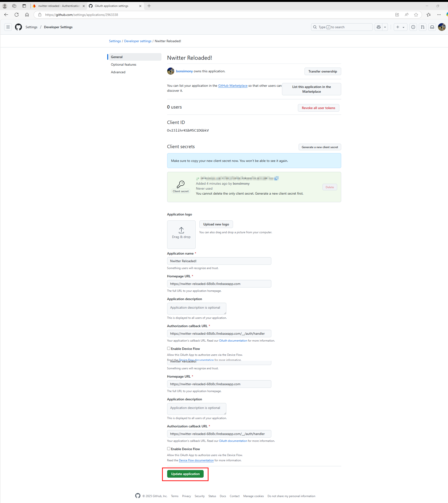Click the green Update application button
448x503 pixels.
(x=185, y=474)
